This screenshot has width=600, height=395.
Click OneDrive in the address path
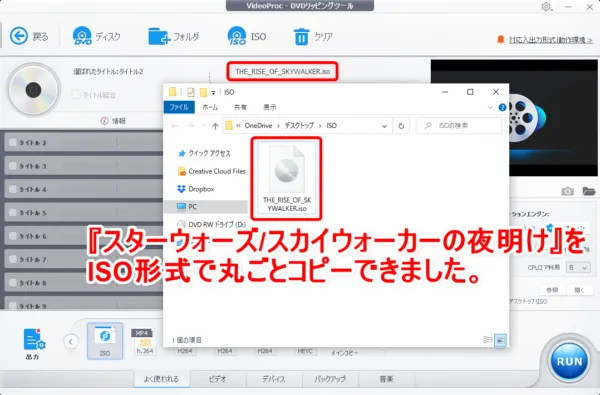click(258, 126)
